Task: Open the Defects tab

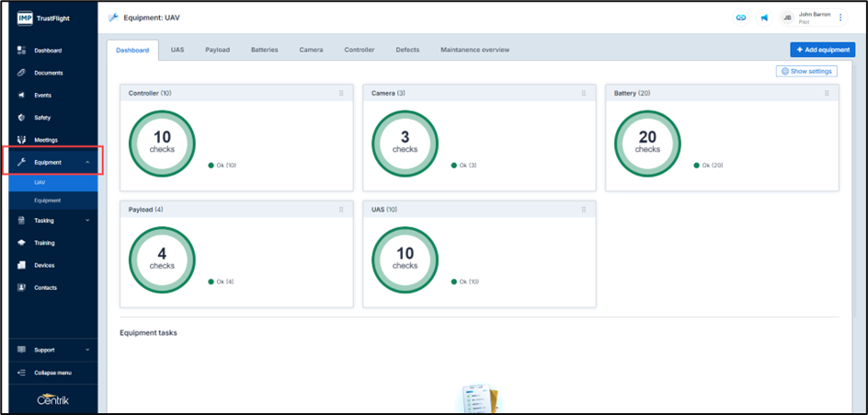Action: coord(407,50)
